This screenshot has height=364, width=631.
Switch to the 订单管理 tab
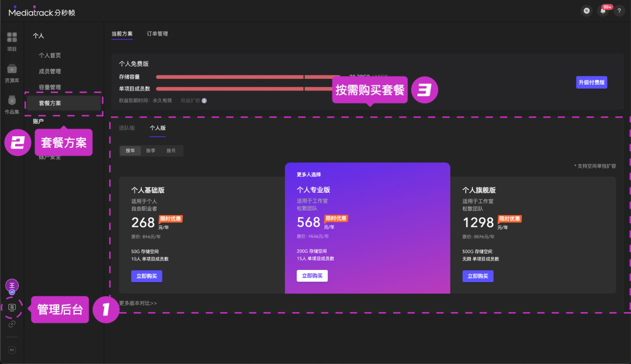pyautogui.click(x=157, y=34)
